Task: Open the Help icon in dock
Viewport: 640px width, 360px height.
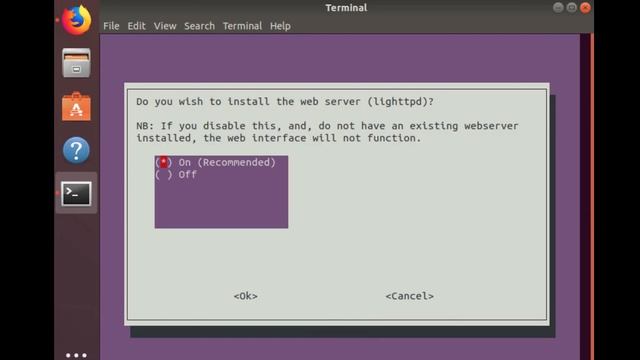Action: [x=76, y=150]
